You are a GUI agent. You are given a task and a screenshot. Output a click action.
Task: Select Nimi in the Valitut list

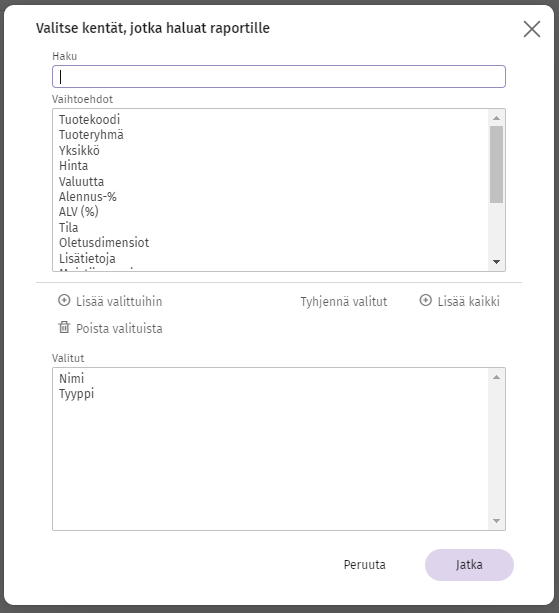271,378
